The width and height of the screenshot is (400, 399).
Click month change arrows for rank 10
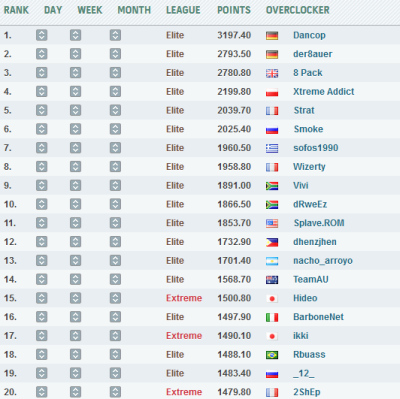[115, 204]
